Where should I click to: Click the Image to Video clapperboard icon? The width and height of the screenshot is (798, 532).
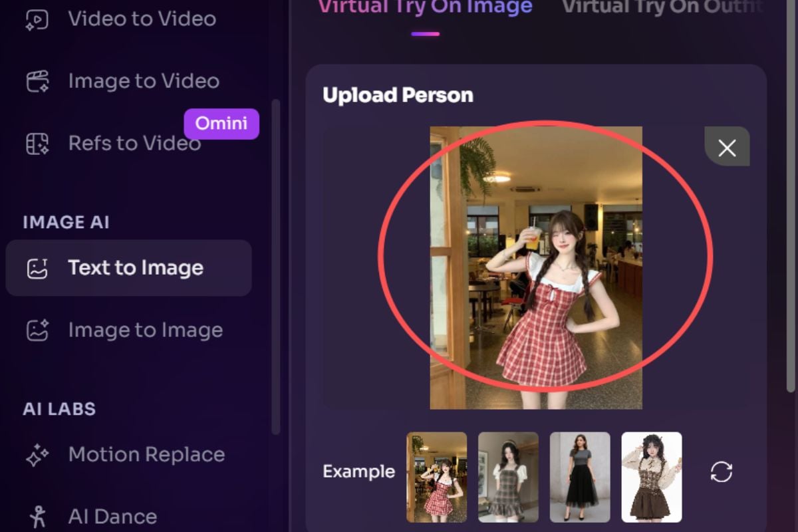point(37,81)
